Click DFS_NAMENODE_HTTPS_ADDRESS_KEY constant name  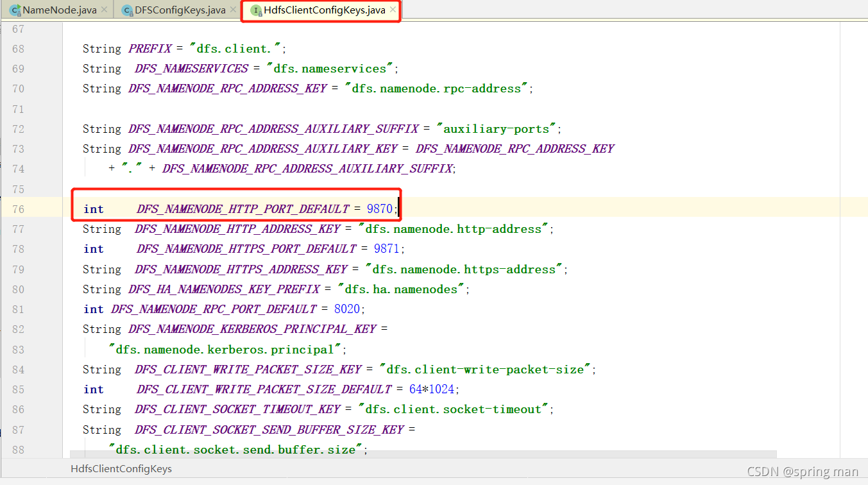(x=241, y=269)
